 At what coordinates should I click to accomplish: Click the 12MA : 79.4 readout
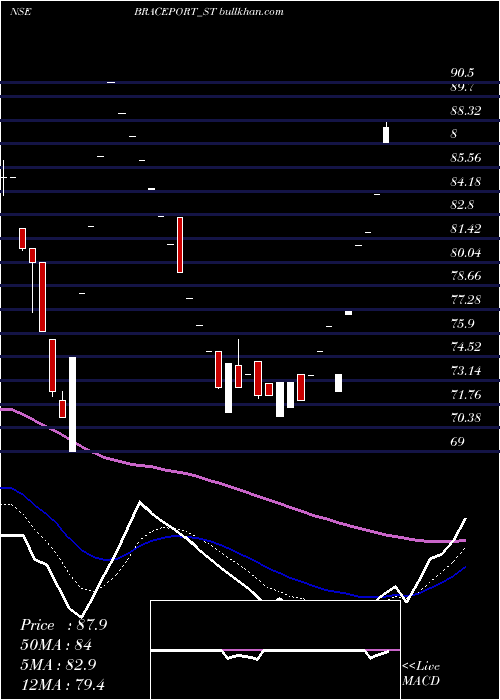pyautogui.click(x=62, y=684)
